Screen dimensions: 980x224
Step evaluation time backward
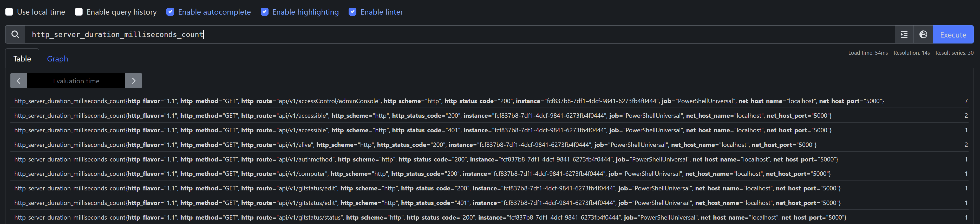19,81
